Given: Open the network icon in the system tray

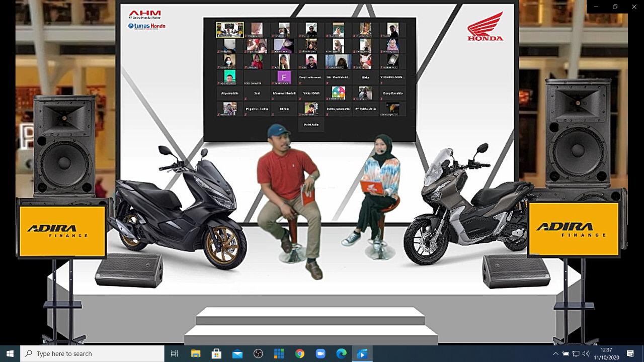Looking at the screenshot, I should click(576, 353).
